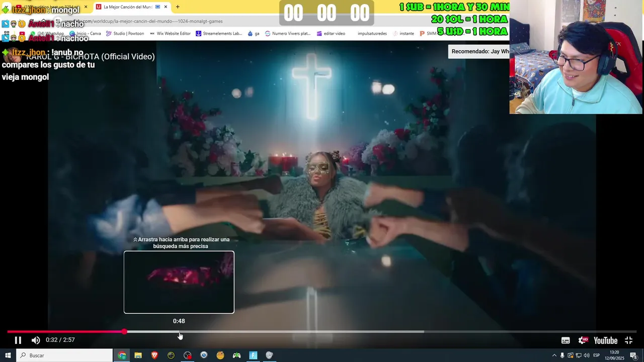The width and height of the screenshot is (644, 362).
Task: Open OBS Studio with recording dot on taskbar
Action: [x=188, y=355]
